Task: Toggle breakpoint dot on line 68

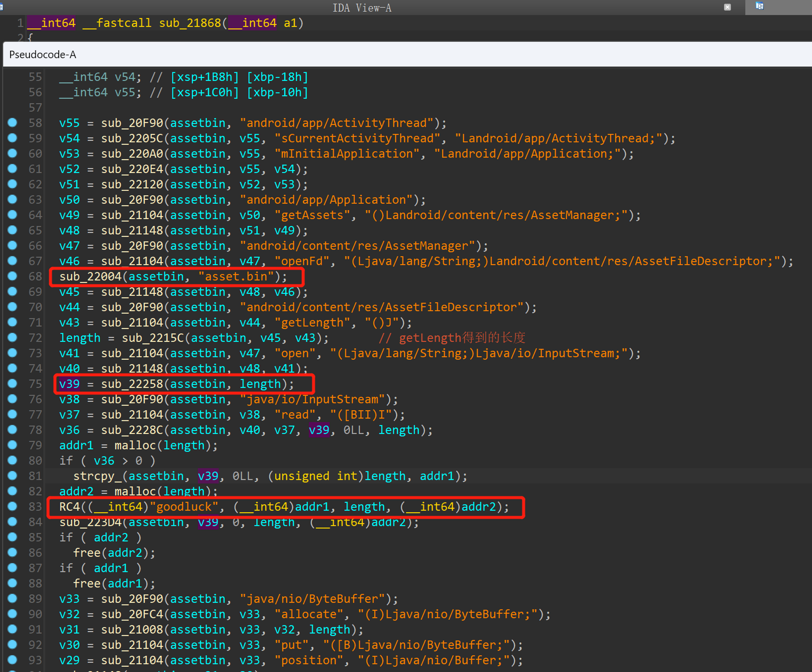Action: [13, 276]
